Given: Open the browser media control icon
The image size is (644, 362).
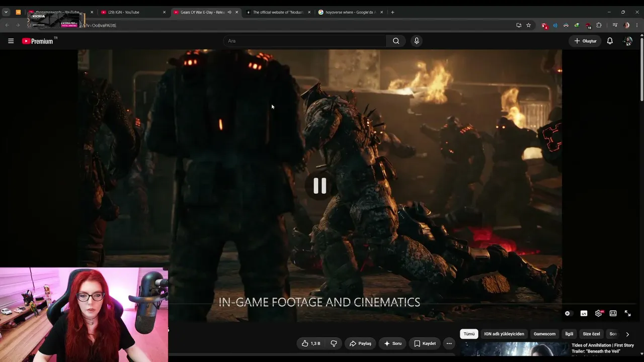Looking at the screenshot, I should coord(615,25).
